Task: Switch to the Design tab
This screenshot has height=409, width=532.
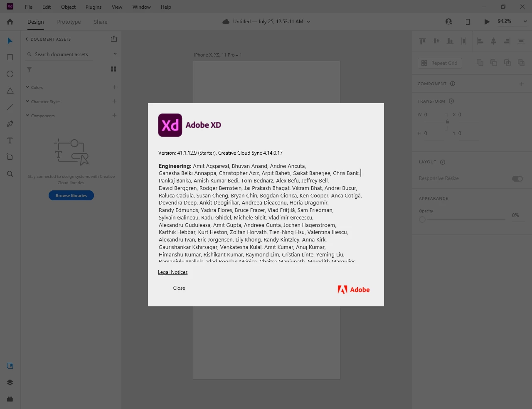Action: pos(36,22)
